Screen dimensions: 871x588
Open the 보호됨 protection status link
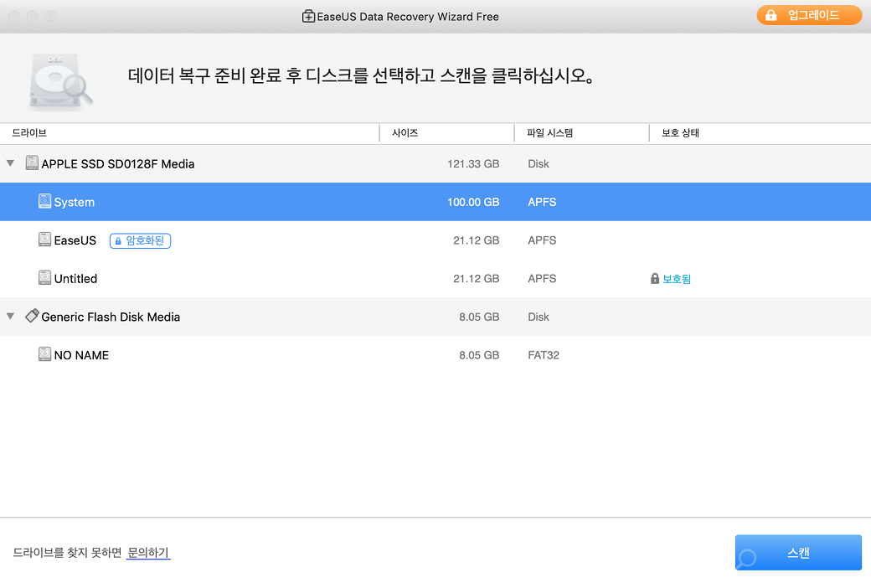pyautogui.click(x=677, y=278)
